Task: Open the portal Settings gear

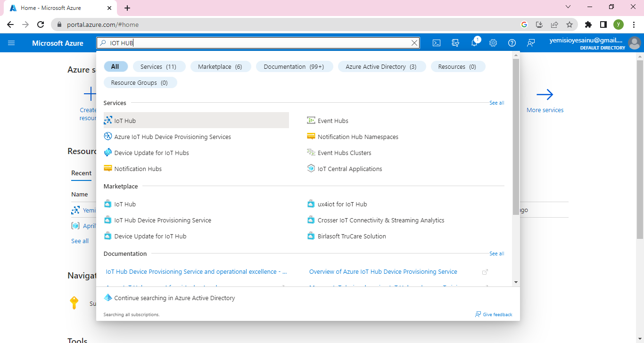Action: 493,43
